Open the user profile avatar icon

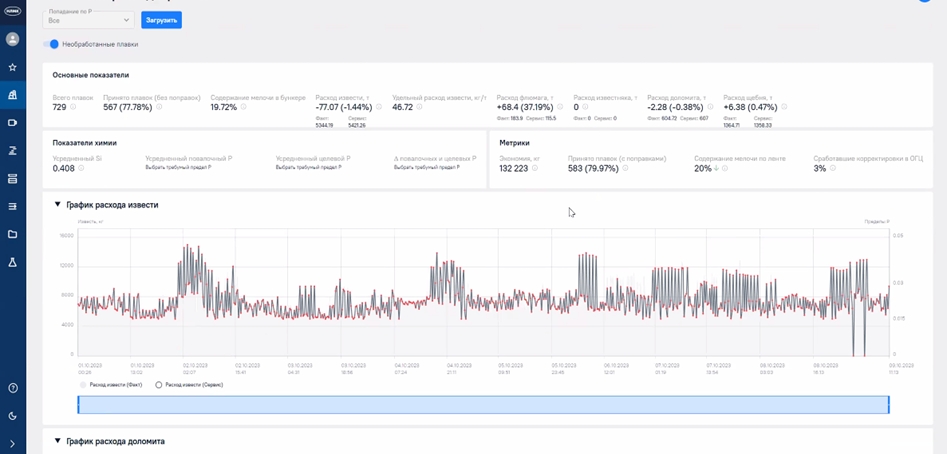click(12, 39)
